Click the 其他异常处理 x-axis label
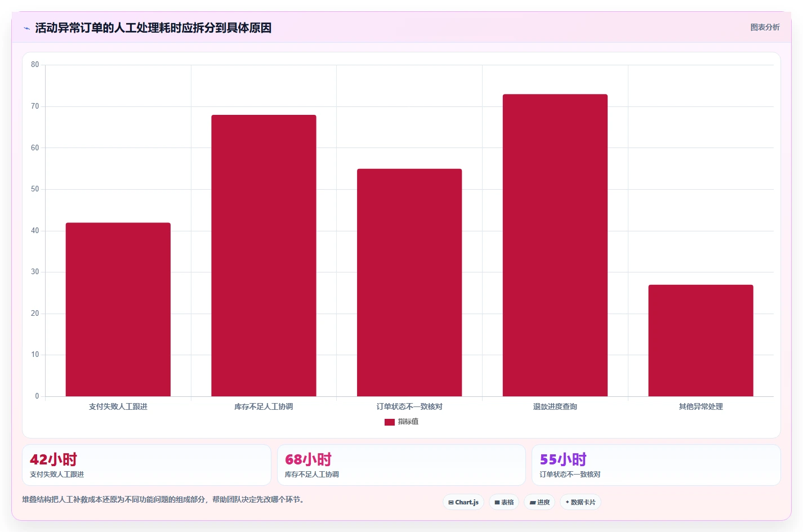This screenshot has height=532, width=803. tap(701, 406)
